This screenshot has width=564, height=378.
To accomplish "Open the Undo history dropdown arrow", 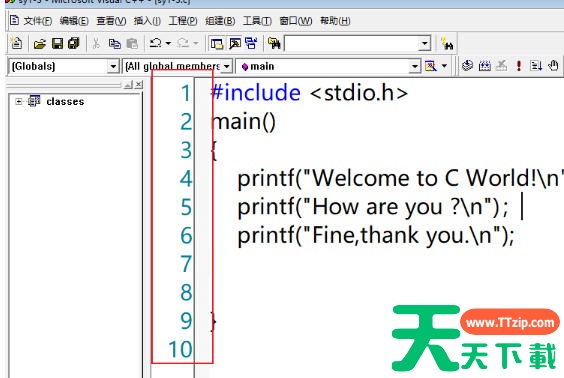I will click(x=168, y=44).
